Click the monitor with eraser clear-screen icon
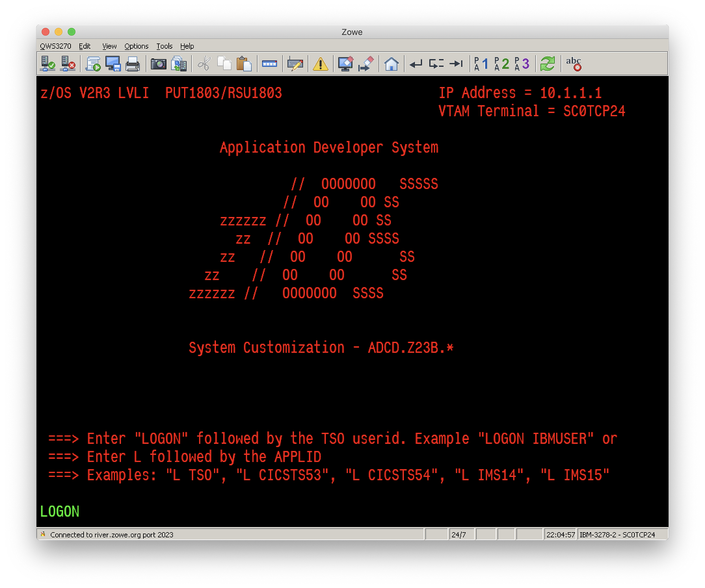The width and height of the screenshot is (705, 588). (346, 64)
